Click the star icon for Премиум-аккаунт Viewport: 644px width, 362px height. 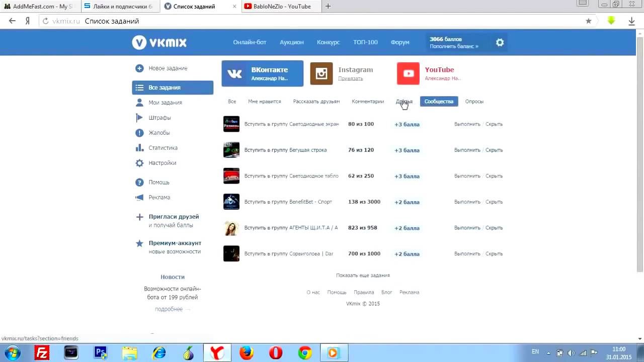click(x=139, y=243)
